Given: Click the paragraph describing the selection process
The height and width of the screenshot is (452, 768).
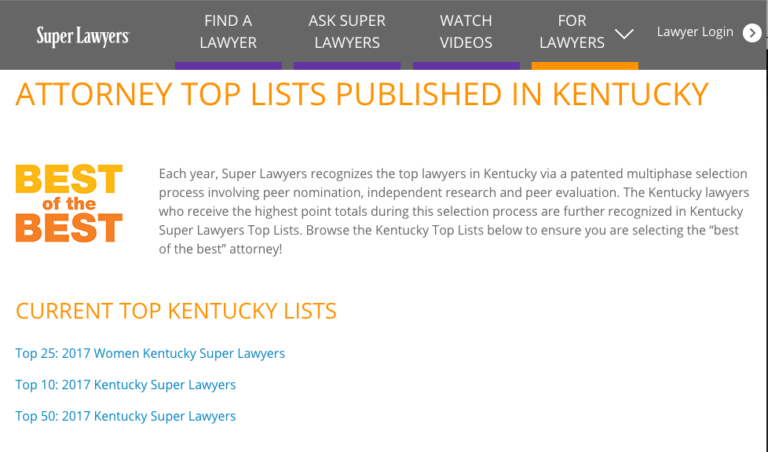Looking at the screenshot, I should (450, 210).
